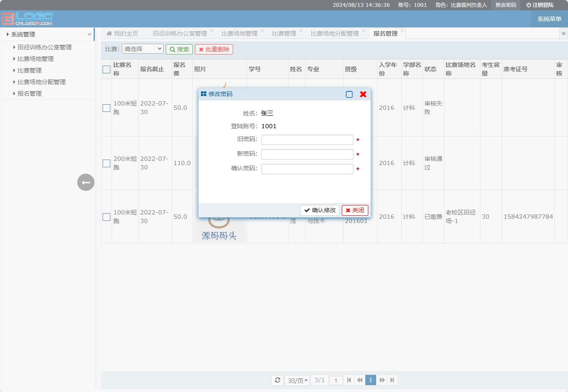The width and height of the screenshot is (568, 392).
Task: Switch to the 比赛管理 tab
Action: tap(284, 33)
